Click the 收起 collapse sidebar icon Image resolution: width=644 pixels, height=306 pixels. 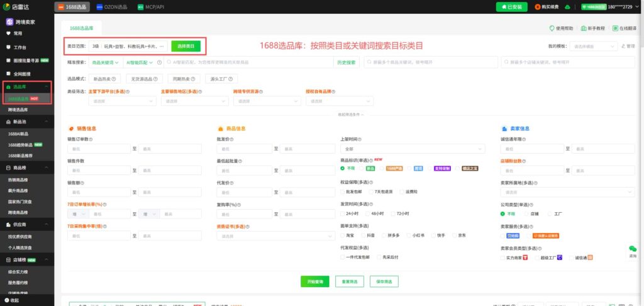pyautogui.click(x=6, y=300)
